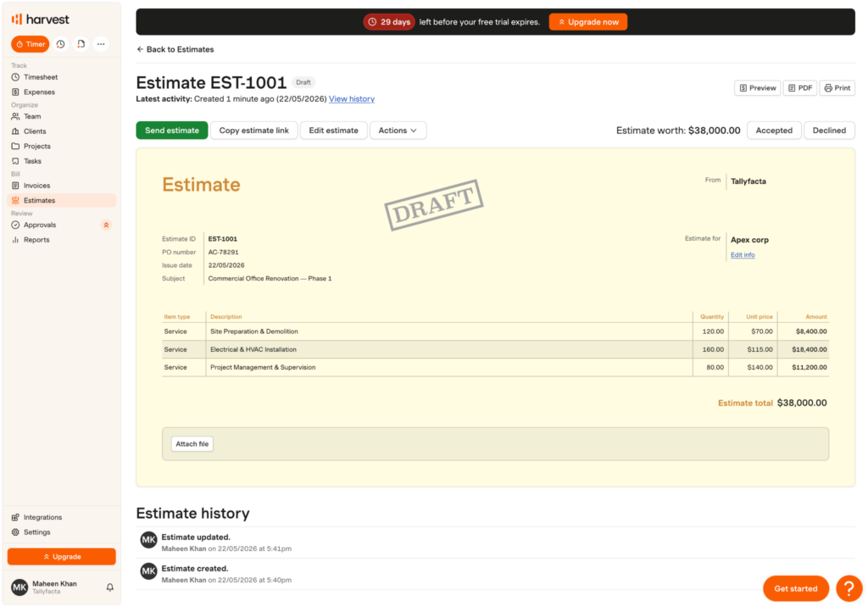Image resolution: width=868 pixels, height=607 pixels.
Task: Click 'Electrical & HVAC Installation' row text
Action: tap(253, 349)
